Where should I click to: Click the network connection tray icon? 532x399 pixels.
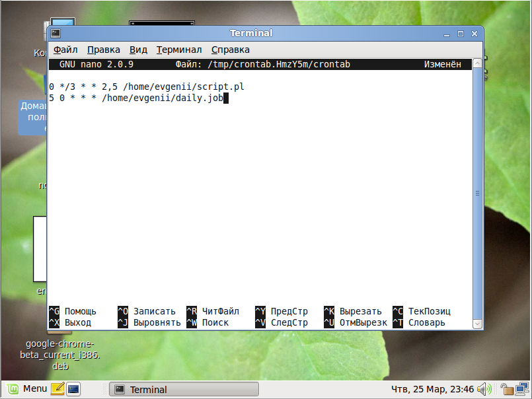click(522, 389)
